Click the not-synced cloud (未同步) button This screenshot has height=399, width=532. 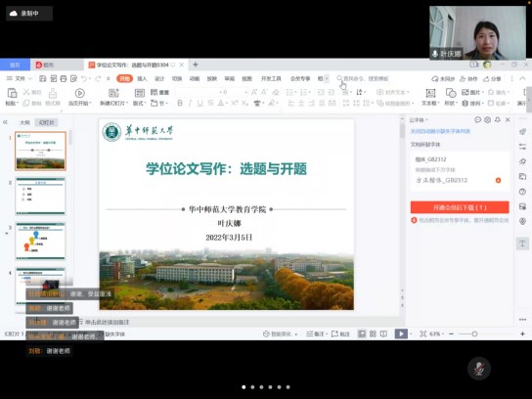point(443,78)
